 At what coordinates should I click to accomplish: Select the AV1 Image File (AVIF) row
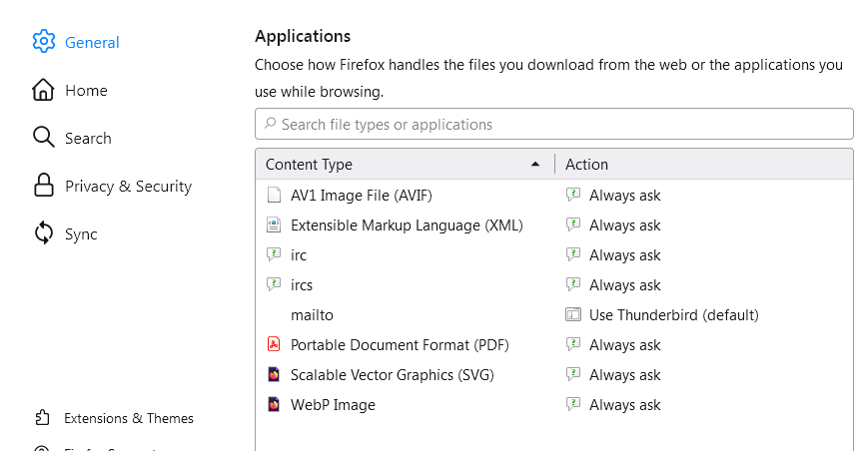(x=554, y=196)
